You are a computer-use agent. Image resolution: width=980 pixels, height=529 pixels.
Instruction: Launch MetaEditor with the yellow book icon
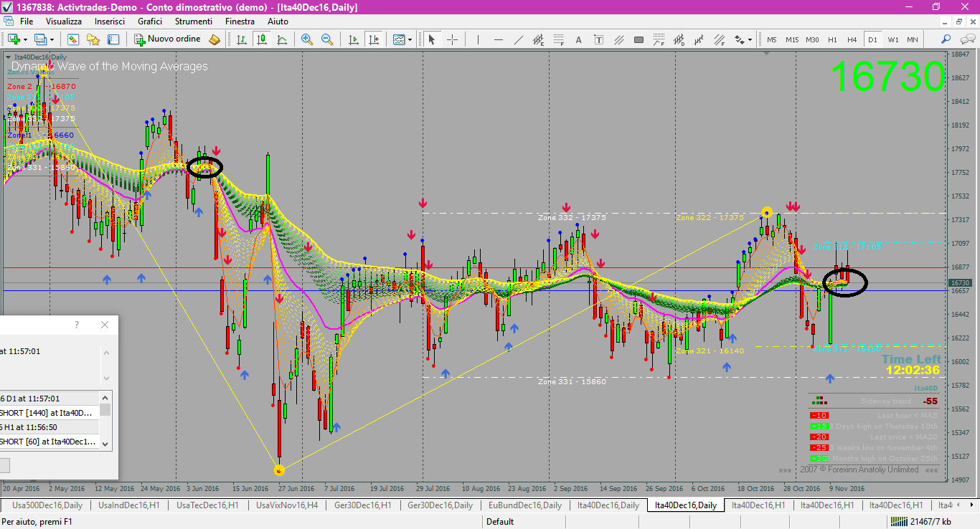214,39
